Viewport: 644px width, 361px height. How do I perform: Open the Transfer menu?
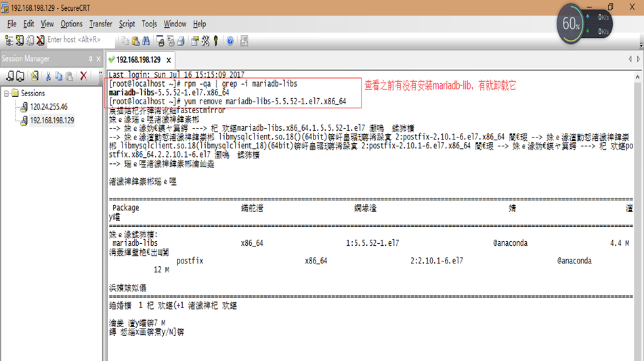tap(101, 24)
